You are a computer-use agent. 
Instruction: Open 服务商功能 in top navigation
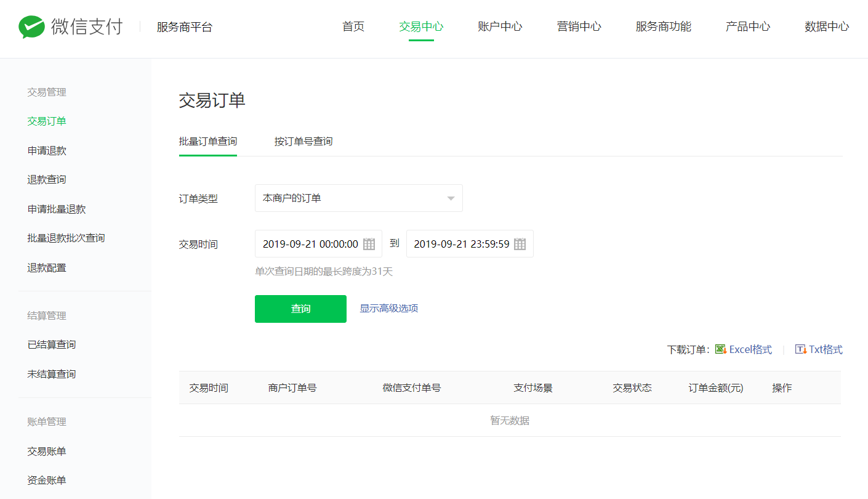664,26
